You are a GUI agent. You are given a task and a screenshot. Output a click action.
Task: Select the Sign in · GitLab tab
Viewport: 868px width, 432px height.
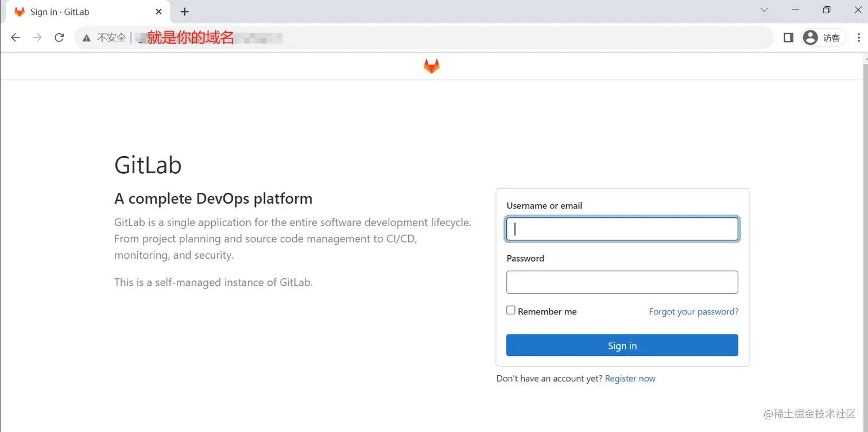coord(86,11)
